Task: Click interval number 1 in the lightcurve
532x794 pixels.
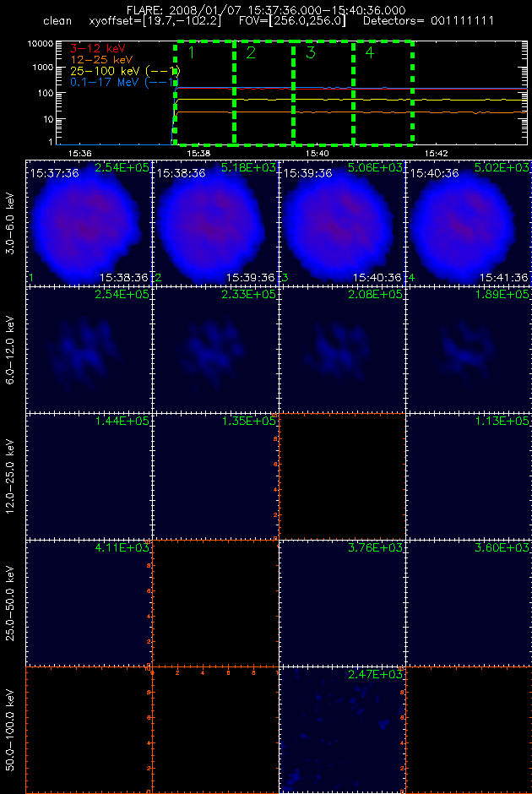Action: [192, 52]
